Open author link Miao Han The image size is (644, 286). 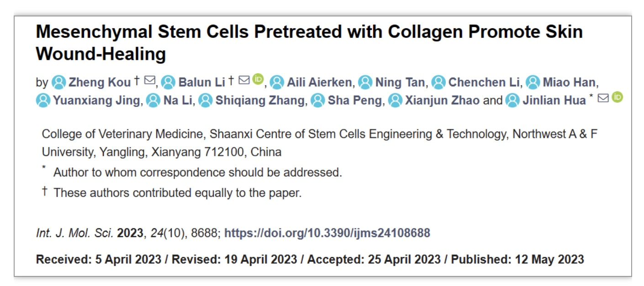tap(569, 82)
